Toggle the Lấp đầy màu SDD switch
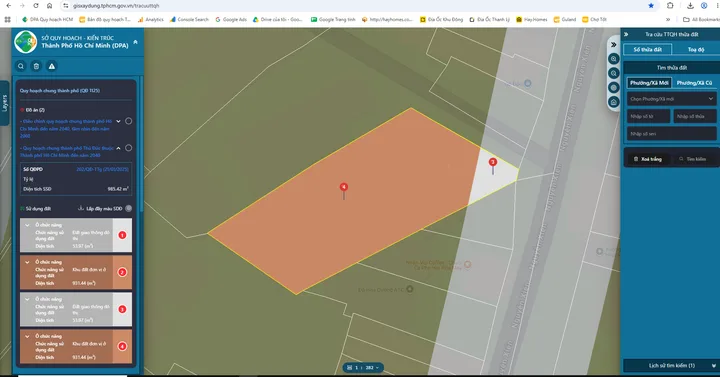The width and height of the screenshot is (720, 377). 129,208
